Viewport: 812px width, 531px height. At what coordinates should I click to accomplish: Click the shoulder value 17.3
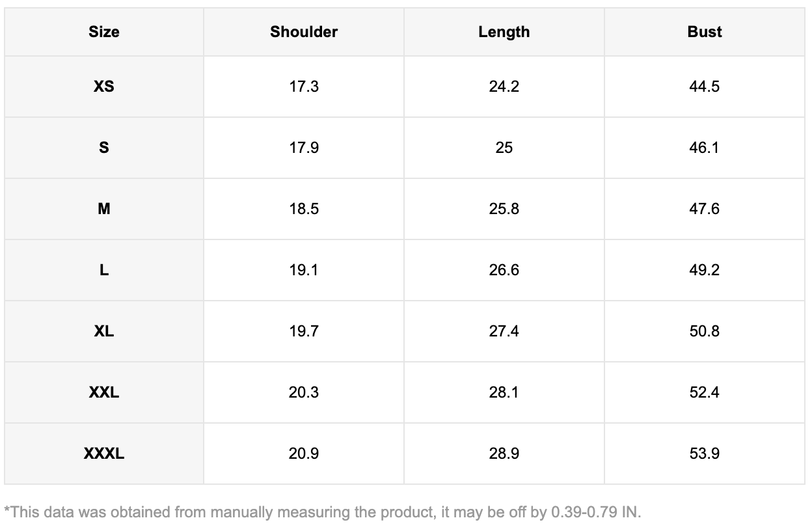[304, 87]
